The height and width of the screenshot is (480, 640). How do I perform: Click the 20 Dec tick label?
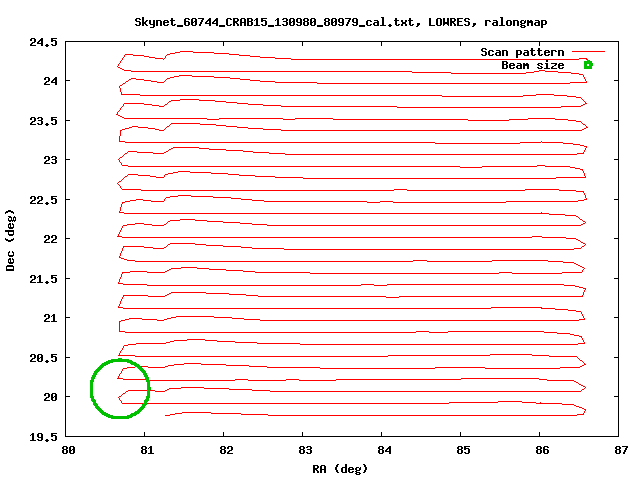pyautogui.click(x=51, y=397)
